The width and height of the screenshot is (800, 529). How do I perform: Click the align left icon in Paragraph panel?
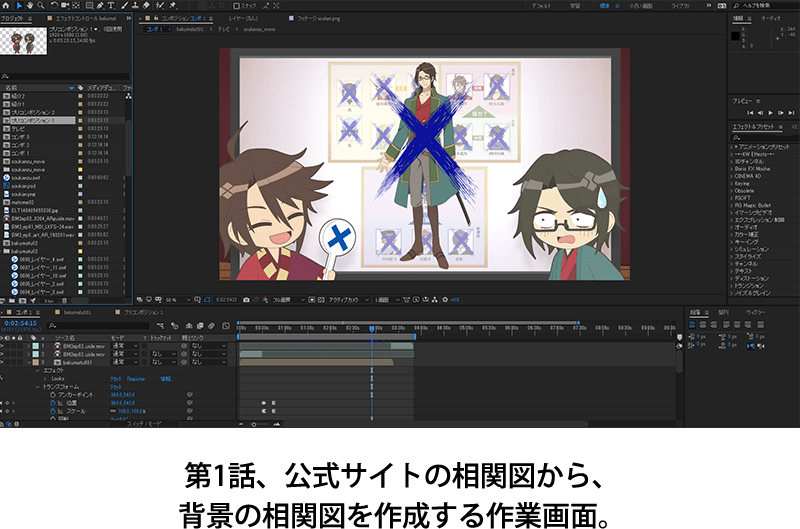click(692, 325)
